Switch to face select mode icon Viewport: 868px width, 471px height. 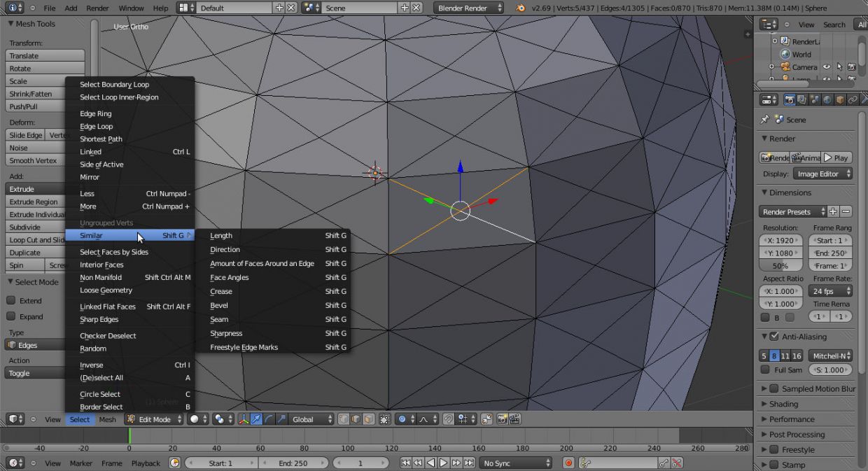tap(368, 419)
